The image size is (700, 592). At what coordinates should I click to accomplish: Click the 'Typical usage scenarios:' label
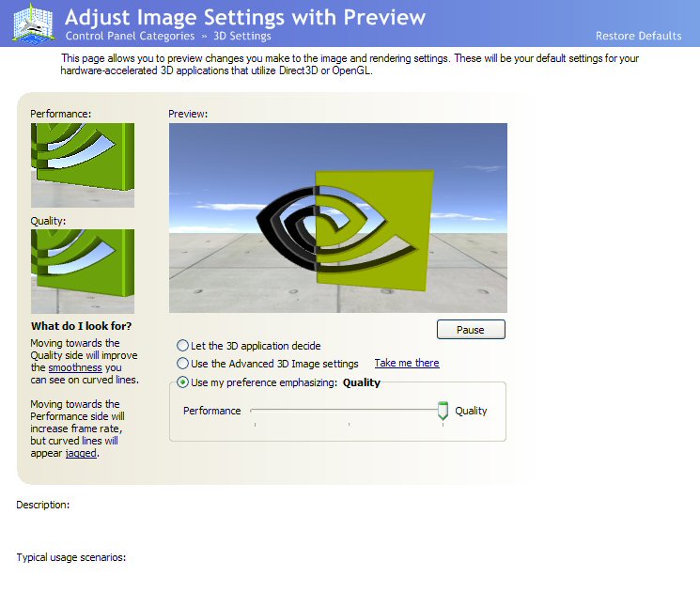pos(71,557)
